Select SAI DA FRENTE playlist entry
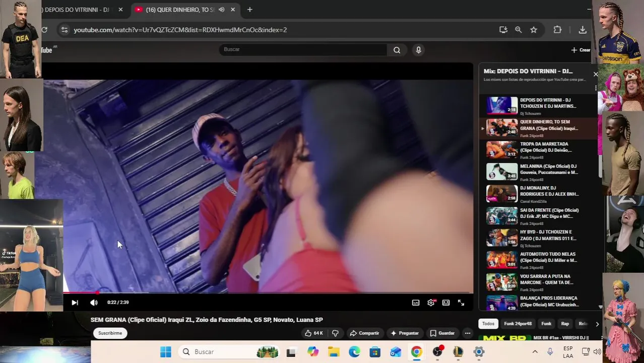Viewport: 644px width, 363px height. pyautogui.click(x=539, y=216)
